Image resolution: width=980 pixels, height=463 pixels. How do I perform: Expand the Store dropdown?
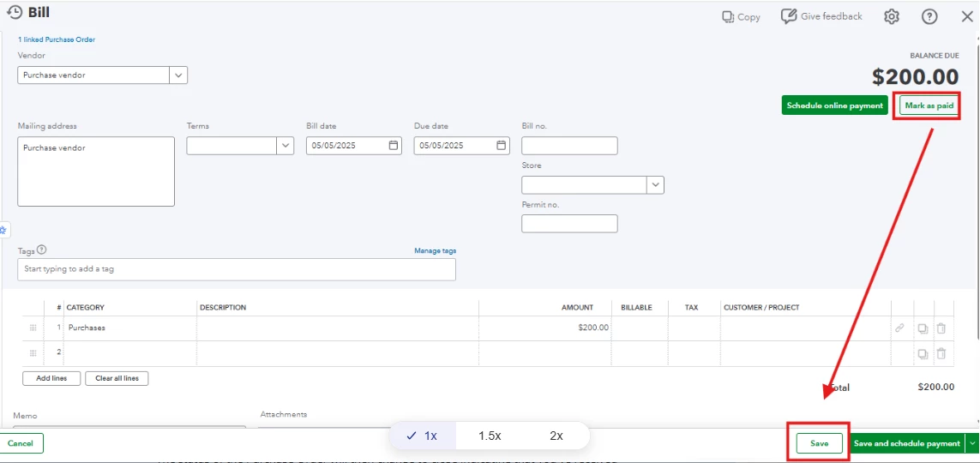656,185
